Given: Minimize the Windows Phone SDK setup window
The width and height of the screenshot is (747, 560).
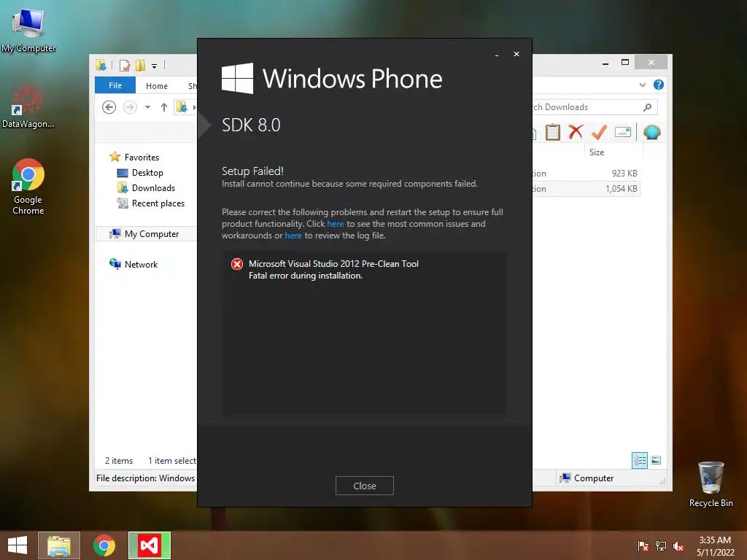Looking at the screenshot, I should tap(497, 54).
